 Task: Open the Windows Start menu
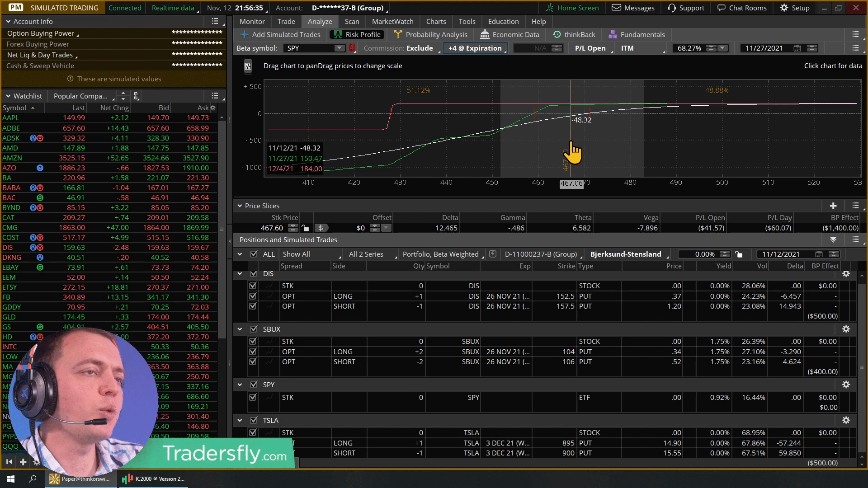[x=11, y=479]
